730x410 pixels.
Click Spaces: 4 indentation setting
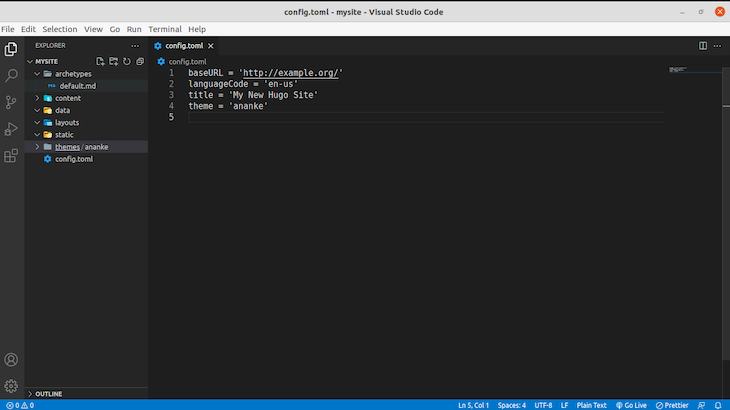[x=512, y=405]
